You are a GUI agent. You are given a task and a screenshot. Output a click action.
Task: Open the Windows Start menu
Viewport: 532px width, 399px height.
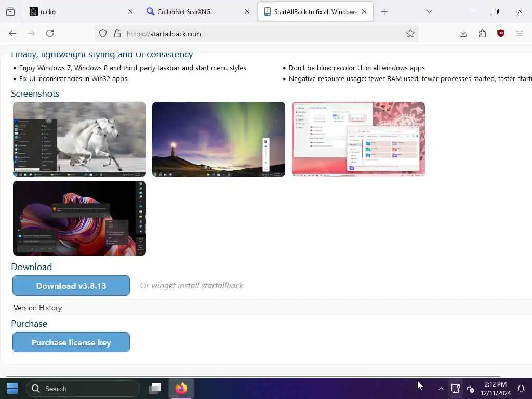(12, 389)
